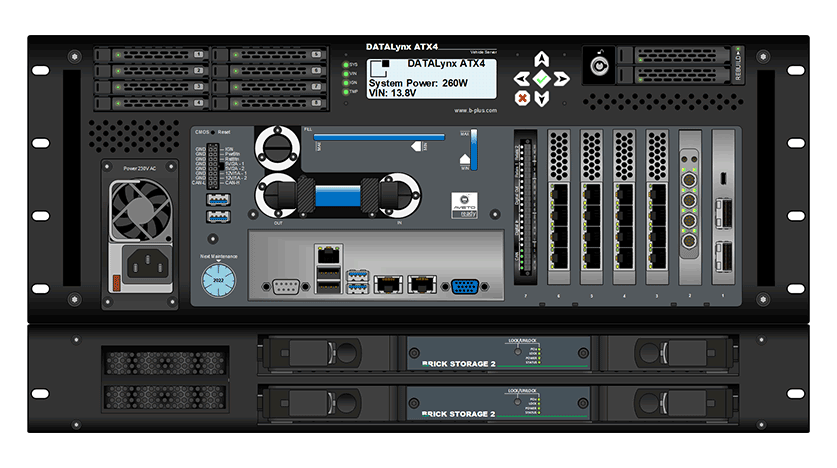837x468 pixels.
Task: Select the network card in slot 4
Action: click(624, 207)
